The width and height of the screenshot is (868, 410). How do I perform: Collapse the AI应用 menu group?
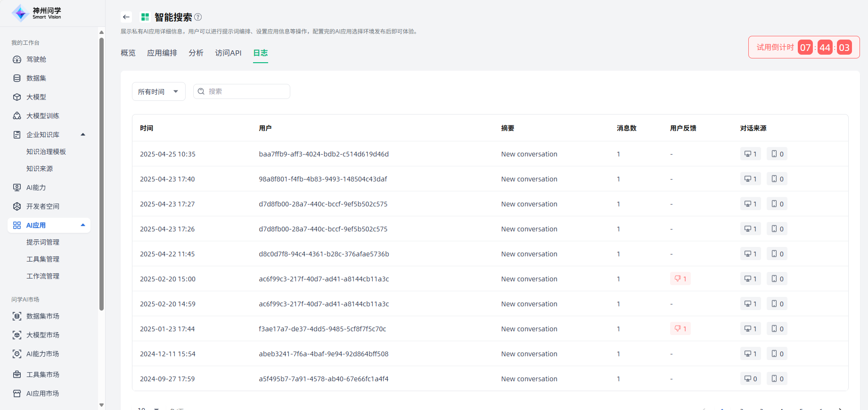click(83, 225)
